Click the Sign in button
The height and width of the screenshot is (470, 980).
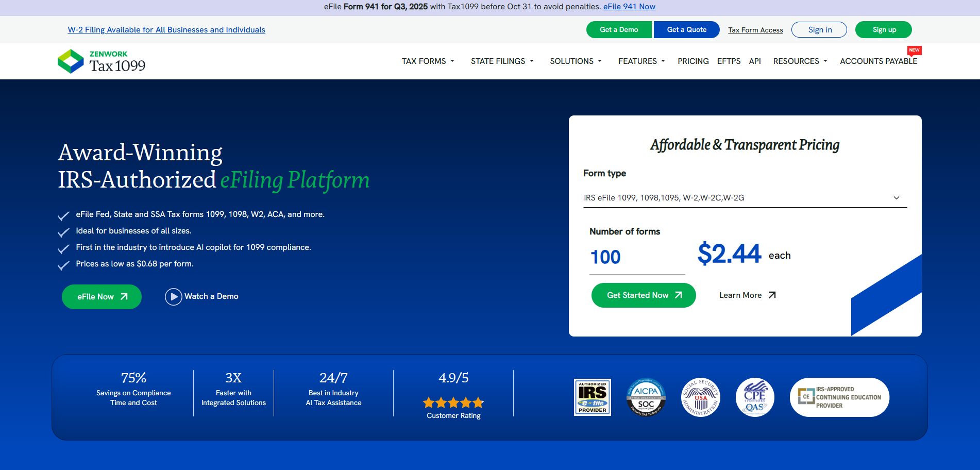point(819,30)
